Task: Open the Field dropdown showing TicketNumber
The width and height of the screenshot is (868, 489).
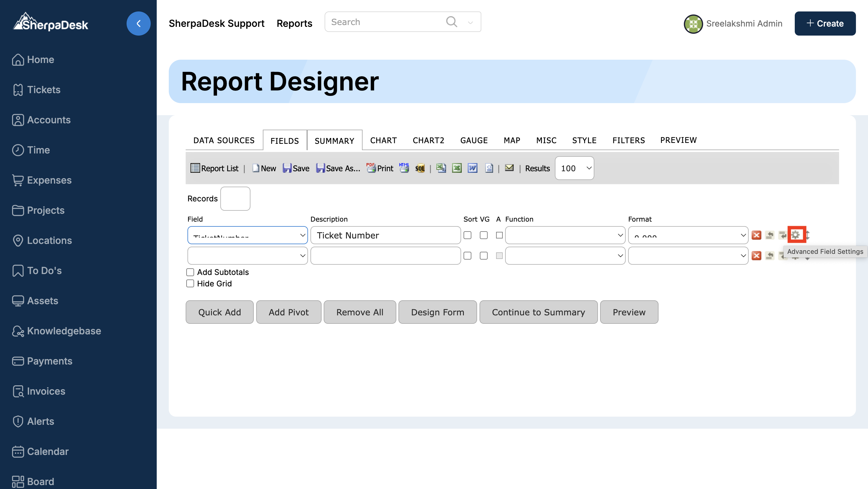Action: 247,235
